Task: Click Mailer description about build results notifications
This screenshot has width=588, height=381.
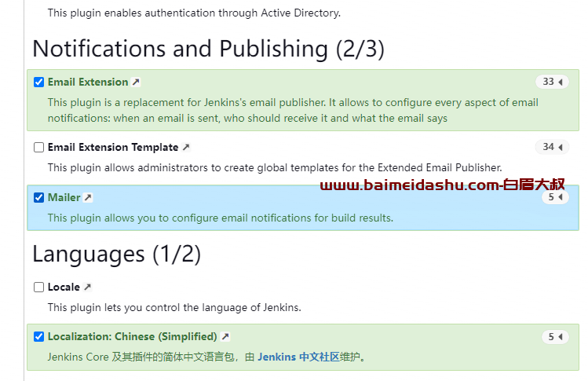Action: tap(220, 218)
